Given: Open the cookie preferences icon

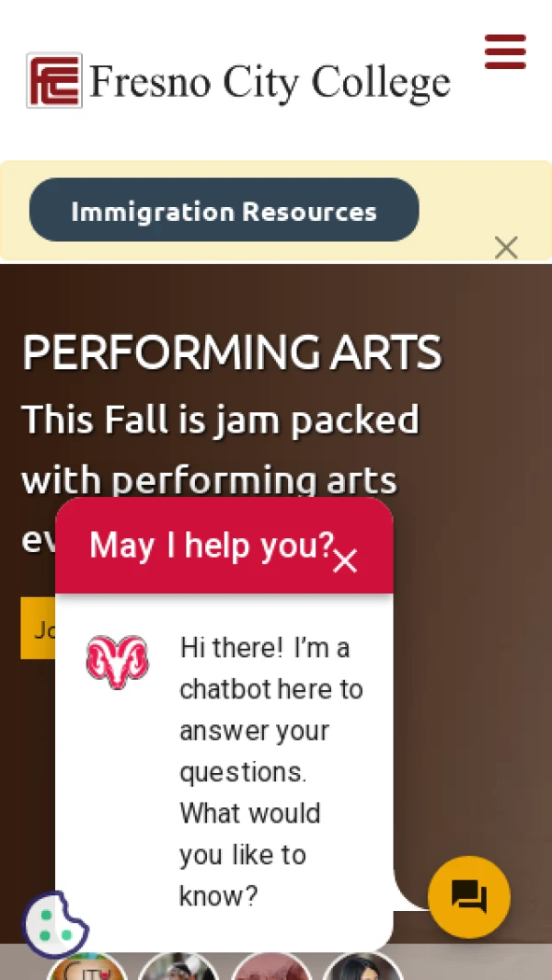Looking at the screenshot, I should [x=55, y=925].
